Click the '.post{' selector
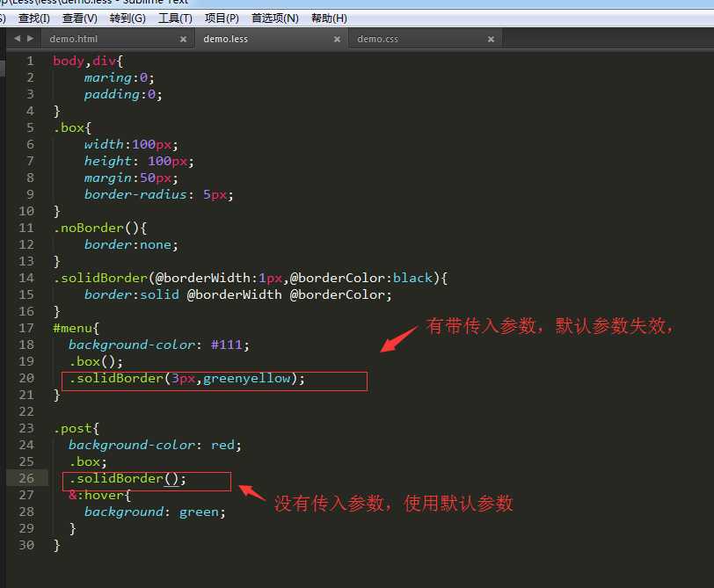 click(x=76, y=428)
